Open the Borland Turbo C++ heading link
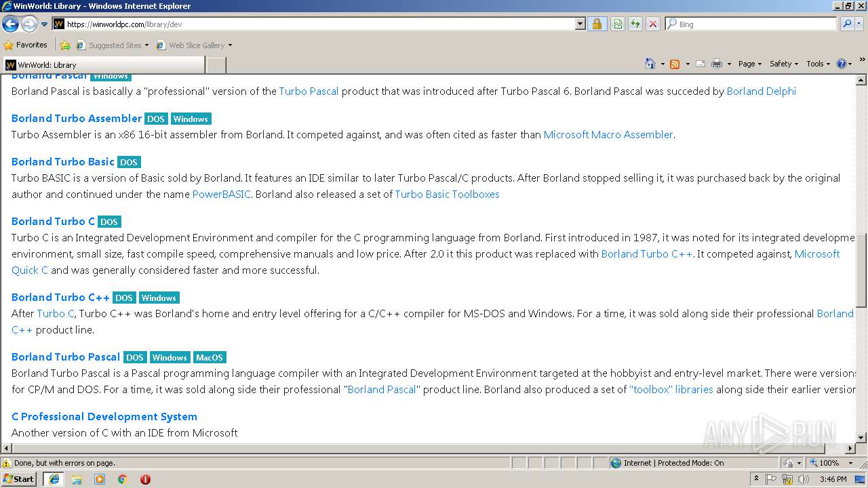868x488 pixels. click(x=60, y=297)
